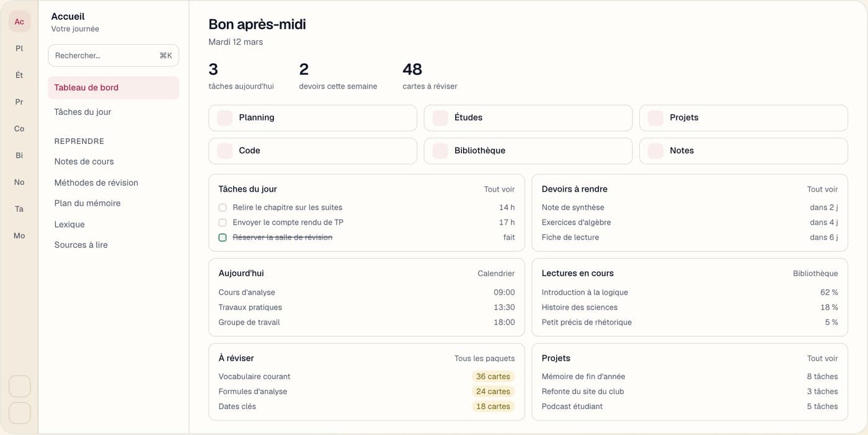868x435 pixels.
Task: Click the Projets shortcut card
Action: pyautogui.click(x=743, y=118)
